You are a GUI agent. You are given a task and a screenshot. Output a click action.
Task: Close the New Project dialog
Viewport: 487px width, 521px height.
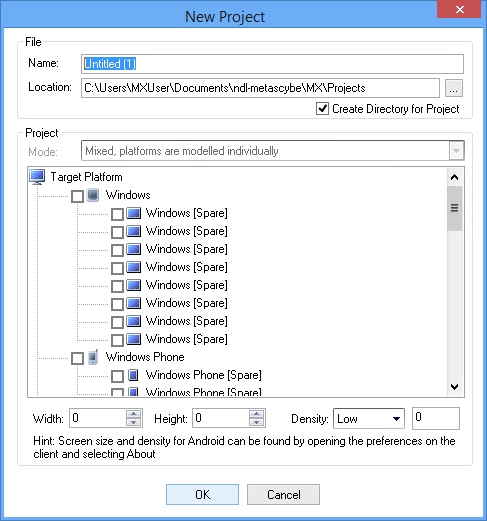coord(459,9)
